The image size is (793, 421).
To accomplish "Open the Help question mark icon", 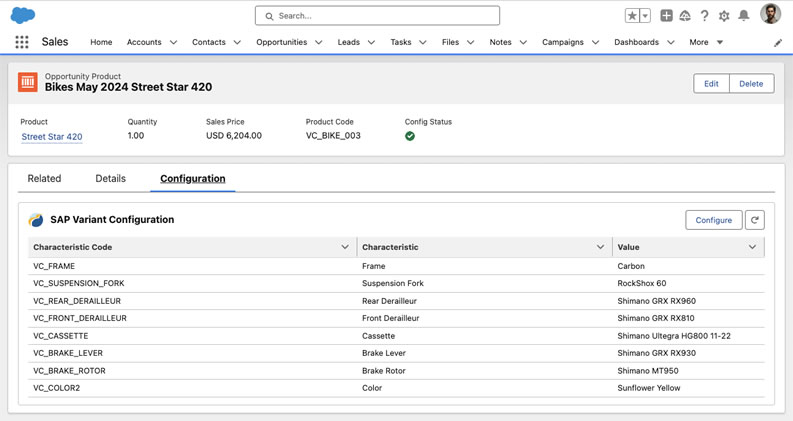I will point(704,16).
